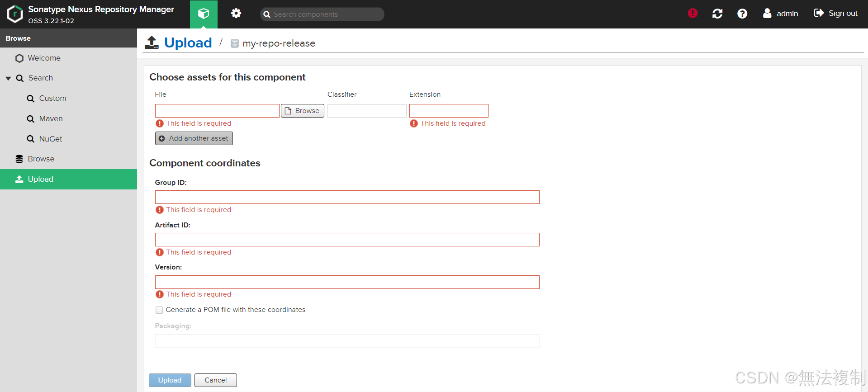The height and width of the screenshot is (392, 868).
Task: Click the error icon under Version field
Action: [x=160, y=294]
